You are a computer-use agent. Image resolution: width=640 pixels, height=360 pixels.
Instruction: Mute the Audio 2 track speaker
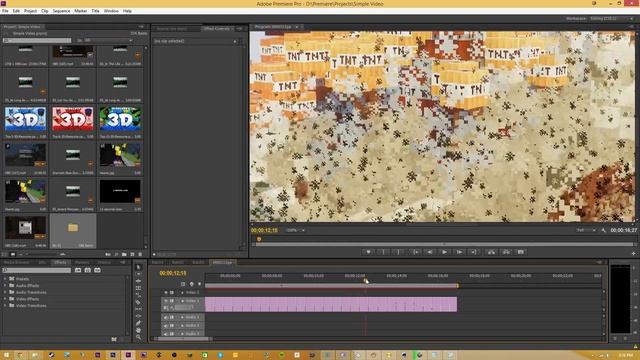click(x=166, y=325)
